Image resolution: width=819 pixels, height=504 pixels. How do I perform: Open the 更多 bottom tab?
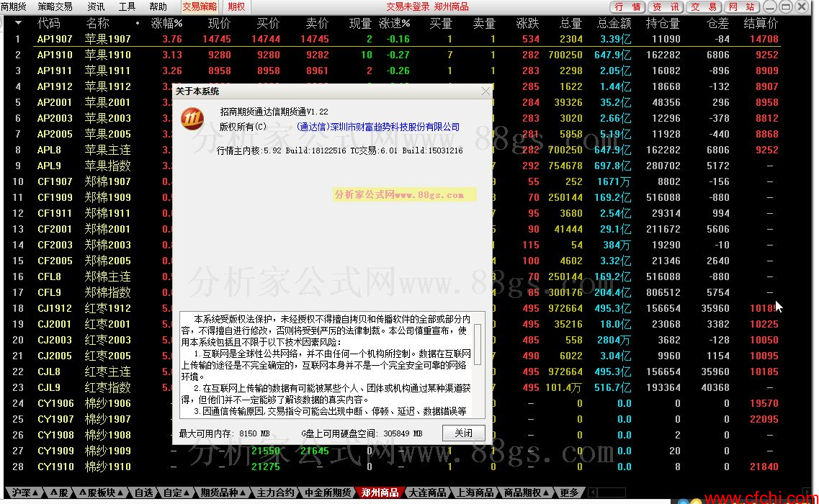click(569, 492)
